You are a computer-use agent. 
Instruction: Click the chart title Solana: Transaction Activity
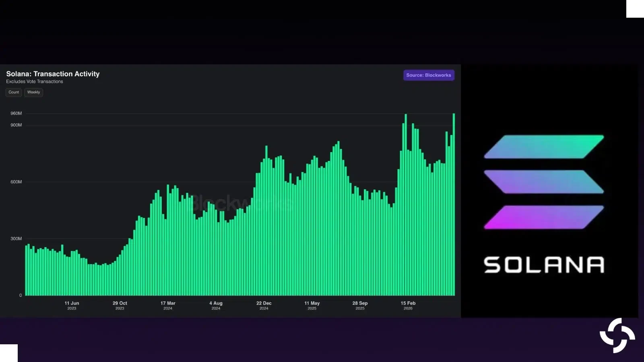click(x=53, y=74)
